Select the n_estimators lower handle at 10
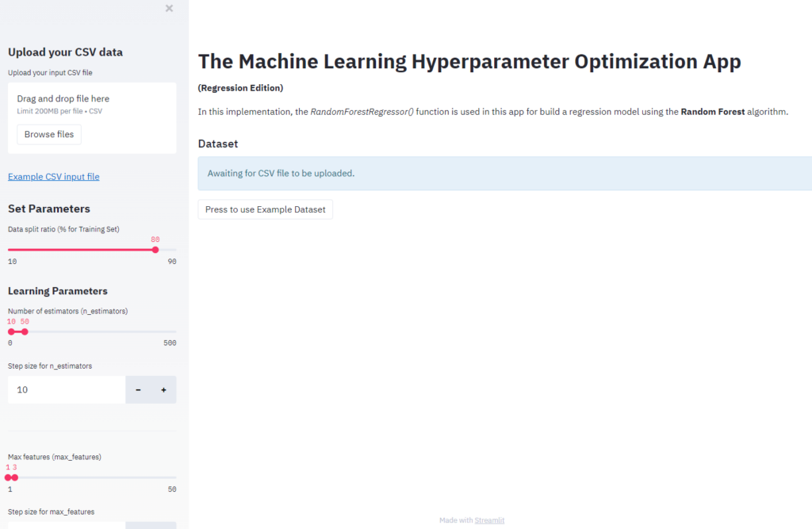The height and width of the screenshot is (529, 812). (11, 332)
